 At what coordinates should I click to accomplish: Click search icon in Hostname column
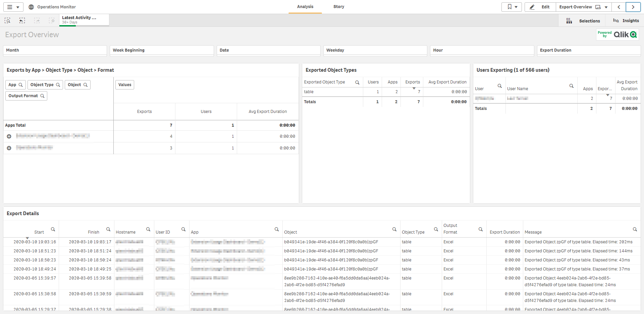coord(148,230)
